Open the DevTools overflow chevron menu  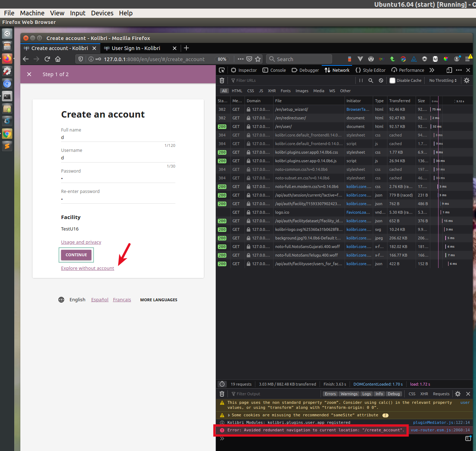coord(432,70)
